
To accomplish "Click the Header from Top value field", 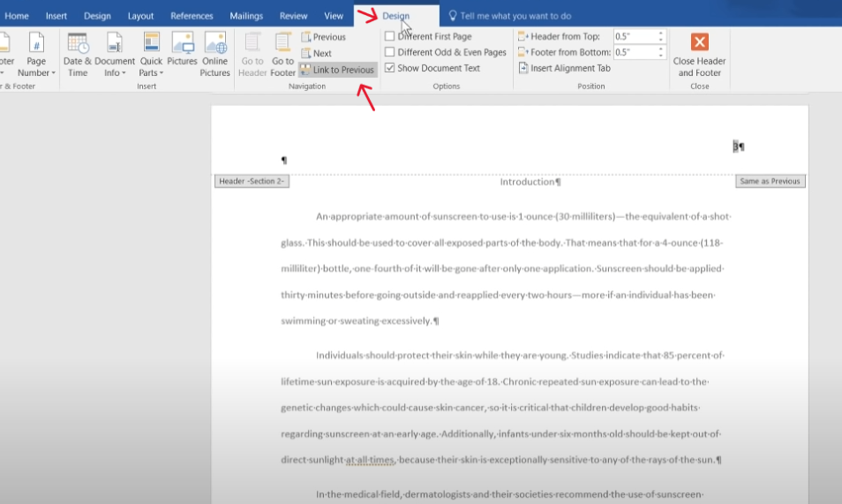I will 635,36.
